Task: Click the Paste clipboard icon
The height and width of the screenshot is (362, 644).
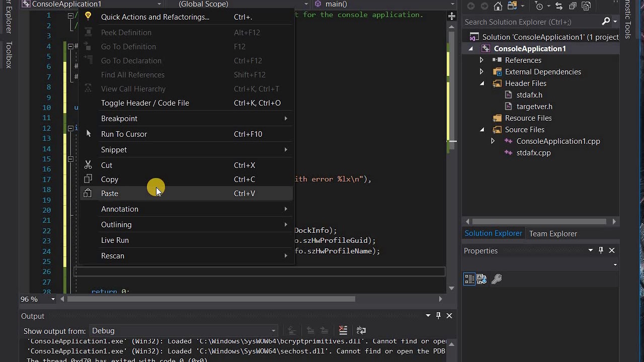Action: click(x=88, y=193)
